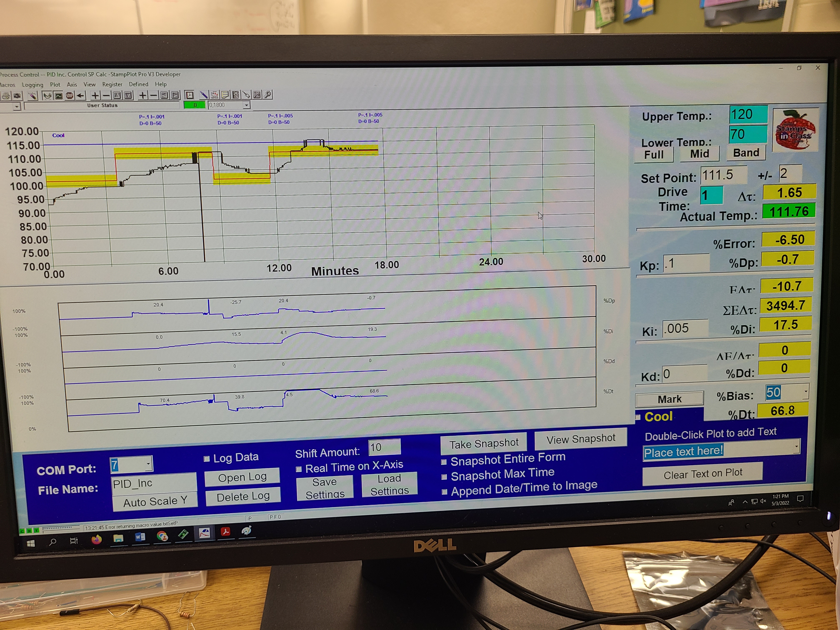Image resolution: width=840 pixels, height=630 pixels.
Task: Click the wrench configuration toolbar icon
Action: pos(268,95)
